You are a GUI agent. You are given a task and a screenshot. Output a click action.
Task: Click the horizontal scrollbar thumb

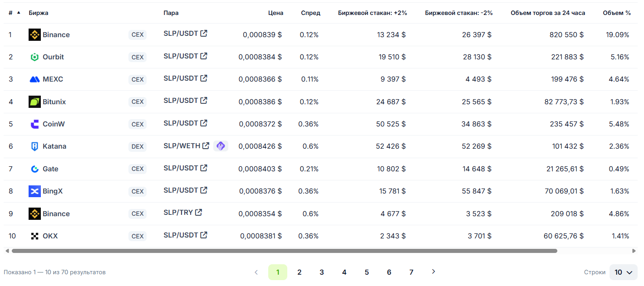coord(284,251)
